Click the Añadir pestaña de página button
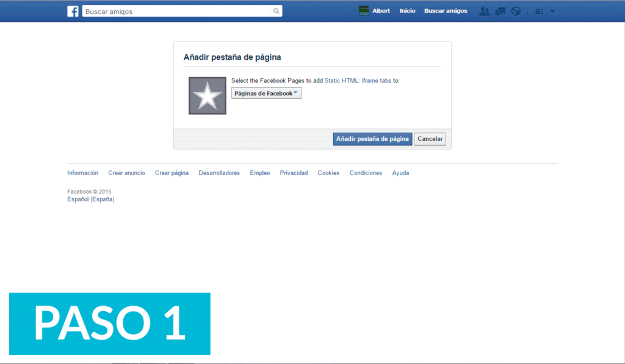This screenshot has height=364, width=625. [372, 138]
